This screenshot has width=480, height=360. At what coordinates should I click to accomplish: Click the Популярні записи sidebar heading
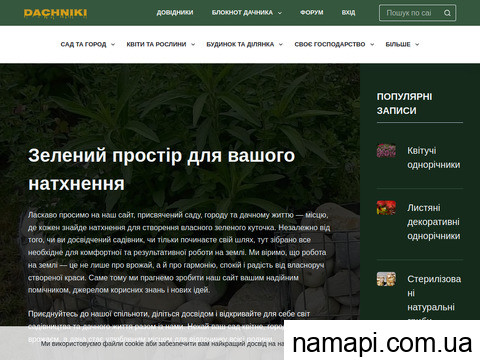coord(404,103)
